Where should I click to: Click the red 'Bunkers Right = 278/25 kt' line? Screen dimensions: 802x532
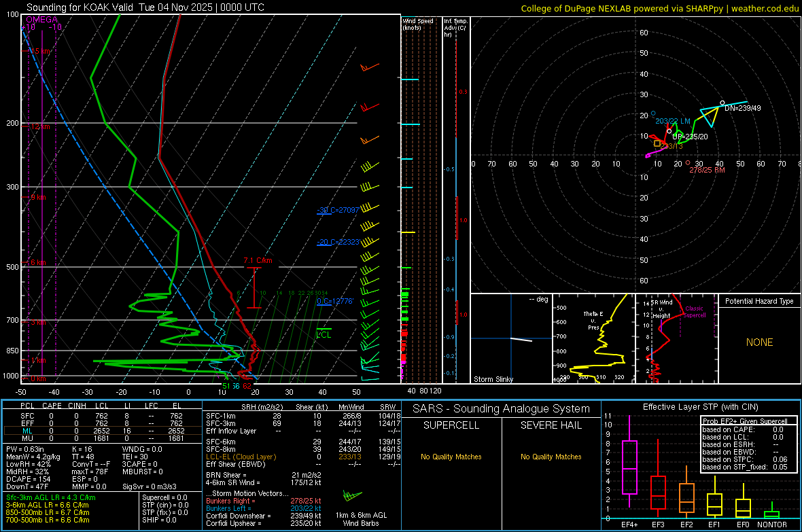264,501
